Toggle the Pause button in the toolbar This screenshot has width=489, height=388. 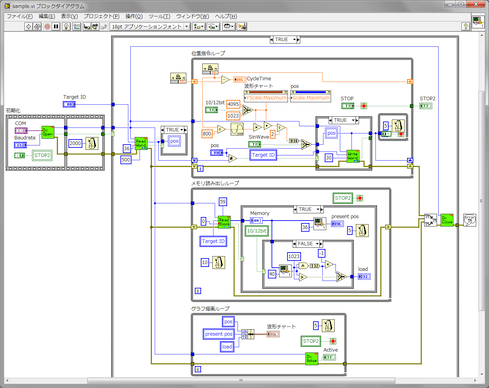coord(56,26)
